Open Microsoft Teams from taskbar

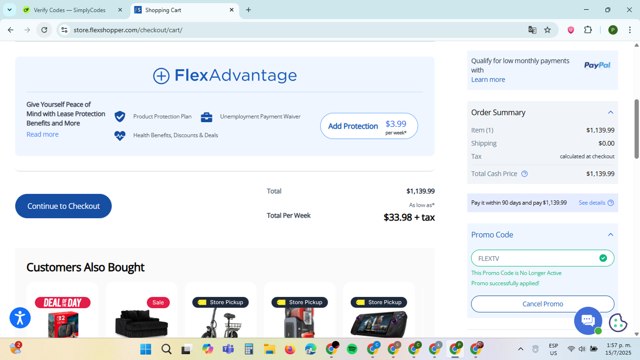228,349
